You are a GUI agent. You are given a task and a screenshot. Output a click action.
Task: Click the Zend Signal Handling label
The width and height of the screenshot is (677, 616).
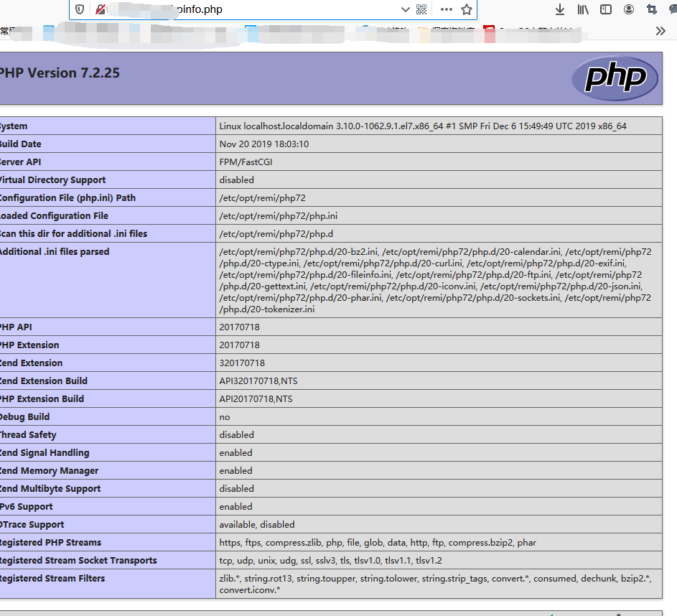coord(44,453)
